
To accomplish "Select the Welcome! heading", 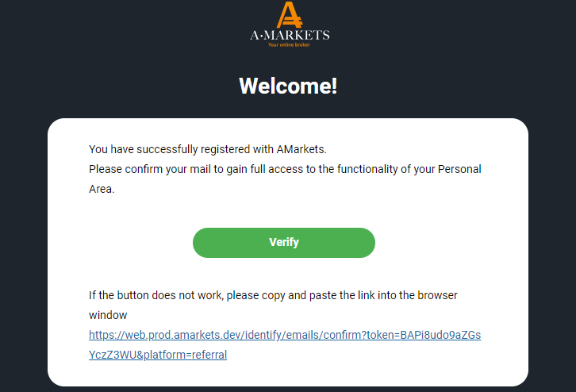I will [288, 86].
